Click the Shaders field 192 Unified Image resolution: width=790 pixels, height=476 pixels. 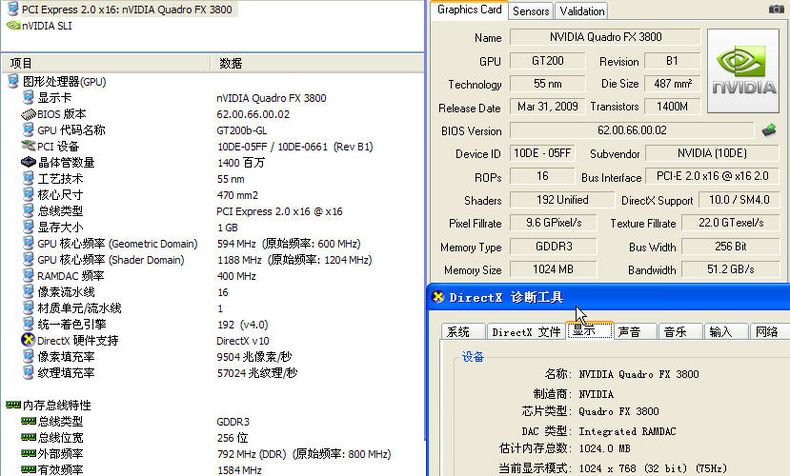point(562,200)
